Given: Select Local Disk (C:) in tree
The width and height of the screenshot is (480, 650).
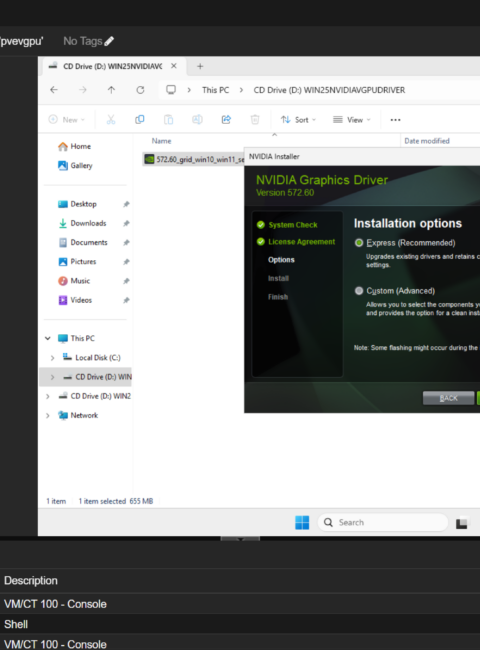Looking at the screenshot, I should 91,358.
